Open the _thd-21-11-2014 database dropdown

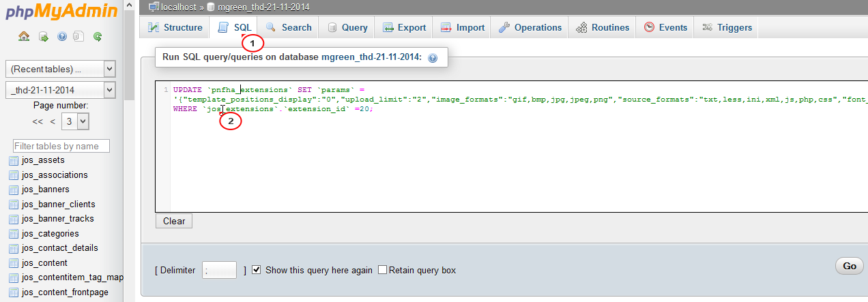tap(61, 90)
